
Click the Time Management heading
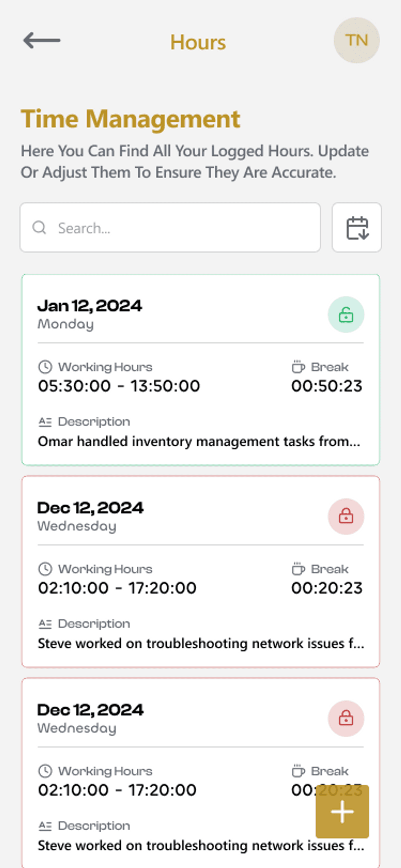[x=131, y=119]
